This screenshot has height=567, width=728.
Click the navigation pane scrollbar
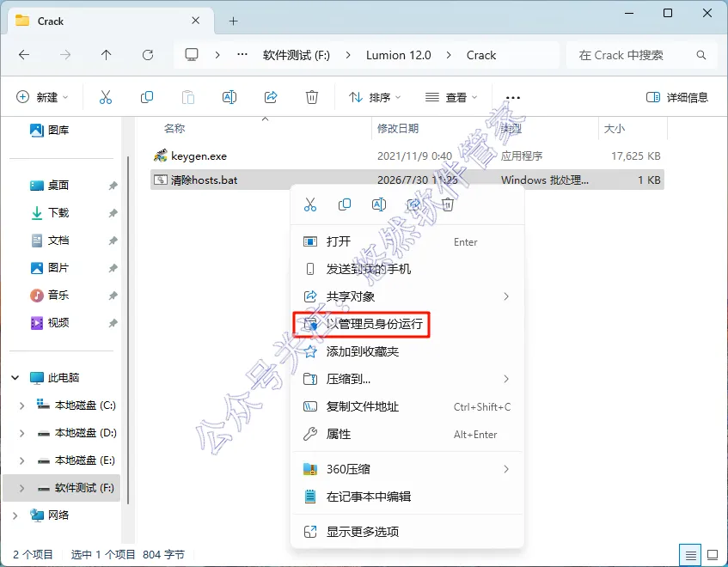[x=128, y=329]
